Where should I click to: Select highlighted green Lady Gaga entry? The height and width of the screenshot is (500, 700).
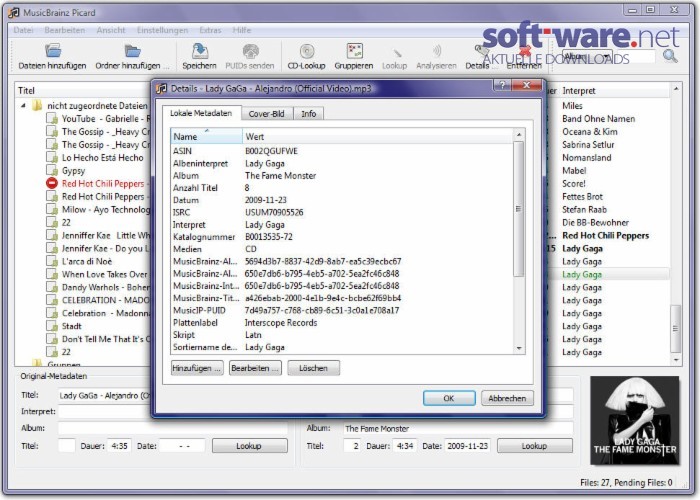(582, 274)
